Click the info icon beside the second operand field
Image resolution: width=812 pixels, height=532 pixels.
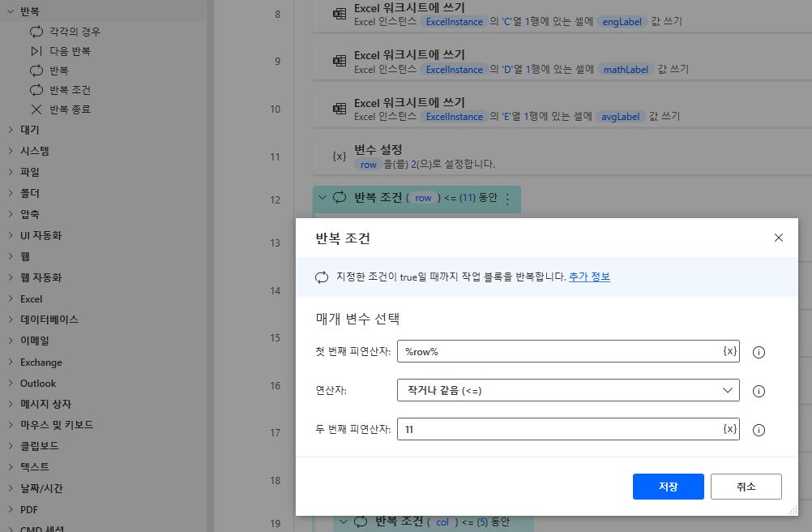tap(759, 430)
